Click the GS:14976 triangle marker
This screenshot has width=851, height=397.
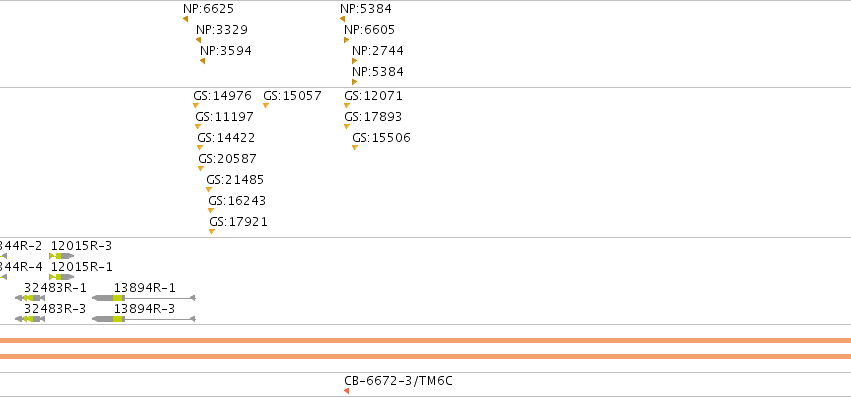click(196, 105)
